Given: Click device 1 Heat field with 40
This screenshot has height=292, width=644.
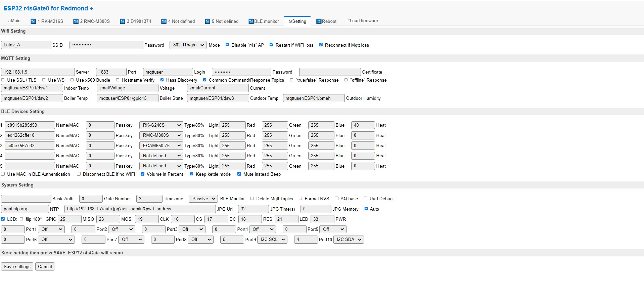Looking at the screenshot, I should 363,125.
